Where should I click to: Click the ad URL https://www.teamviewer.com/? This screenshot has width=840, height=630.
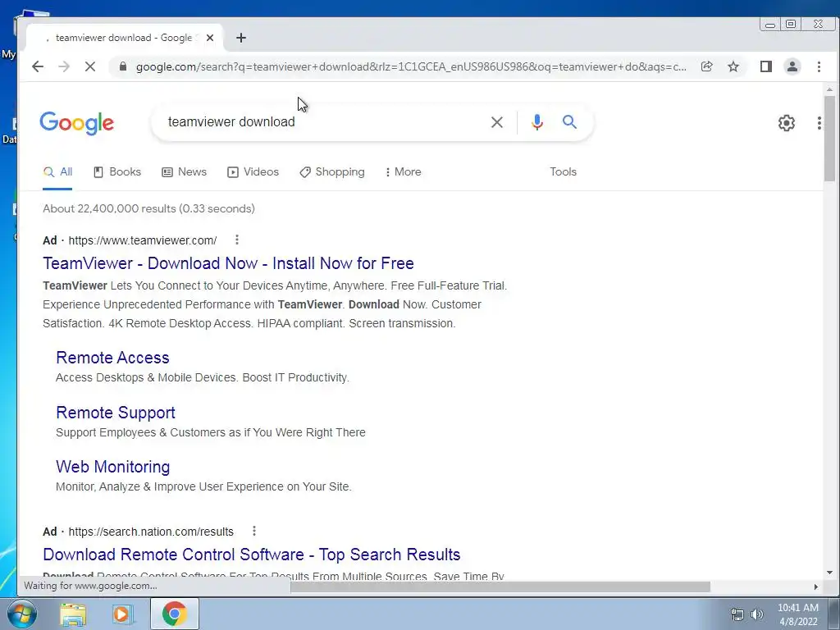click(143, 240)
